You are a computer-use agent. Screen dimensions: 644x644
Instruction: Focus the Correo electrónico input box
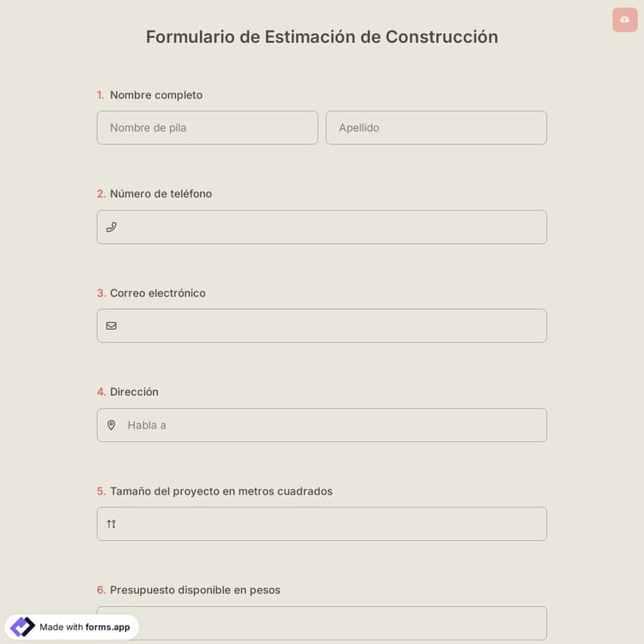pos(331,326)
